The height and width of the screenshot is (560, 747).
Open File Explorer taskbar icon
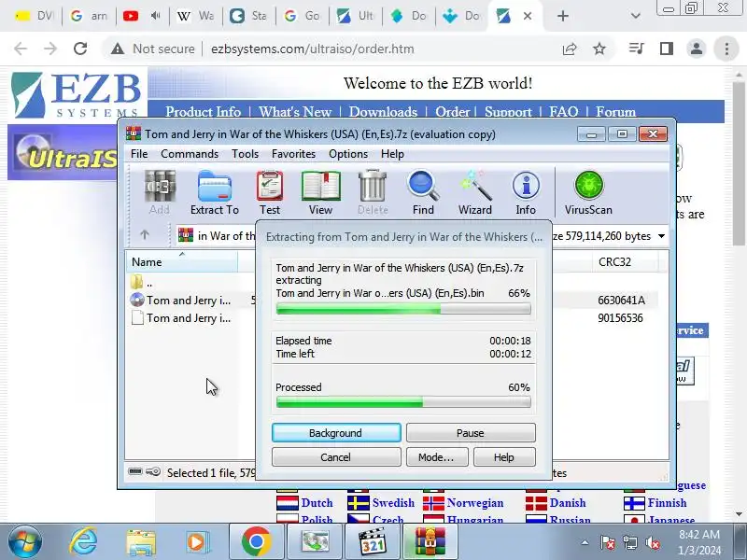pyautogui.click(x=141, y=542)
